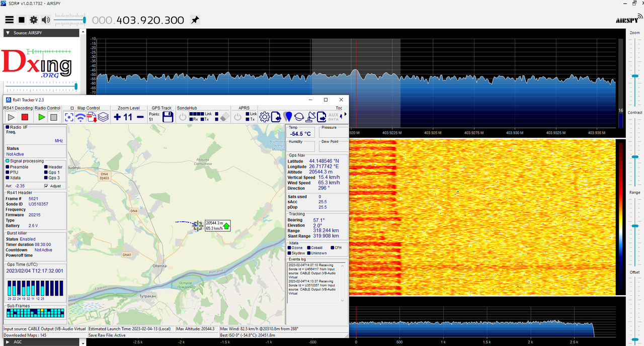Expand the AGC panel
Image resolution: width=644 pixels, height=346 pixels.
click(x=8, y=342)
